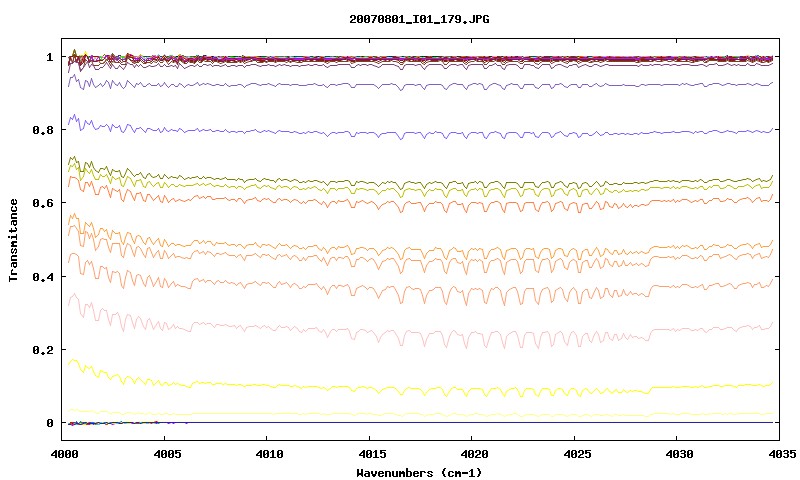Click the y-axis tick label 0.2
This screenshot has width=800, height=480.
pos(43,350)
